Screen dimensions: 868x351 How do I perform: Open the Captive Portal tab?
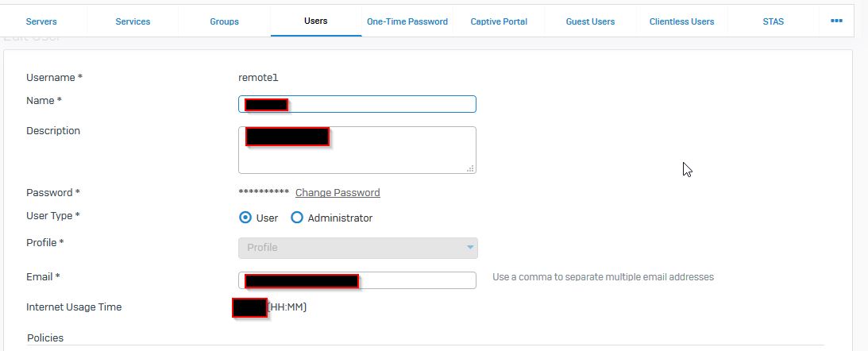[499, 21]
